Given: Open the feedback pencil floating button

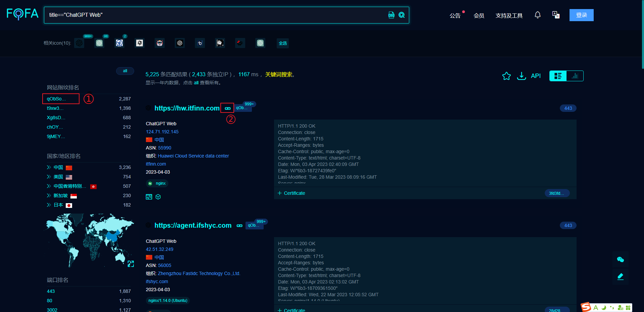Looking at the screenshot, I should pyautogui.click(x=621, y=276).
